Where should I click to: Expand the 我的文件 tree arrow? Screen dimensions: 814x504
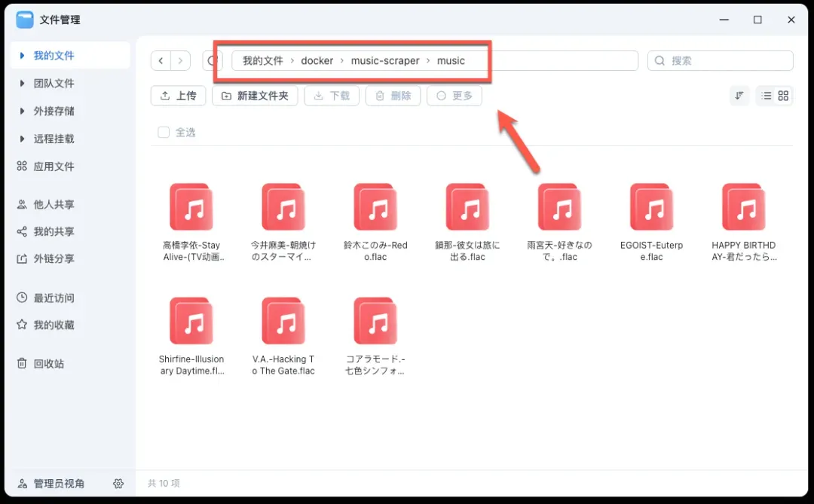pos(23,56)
